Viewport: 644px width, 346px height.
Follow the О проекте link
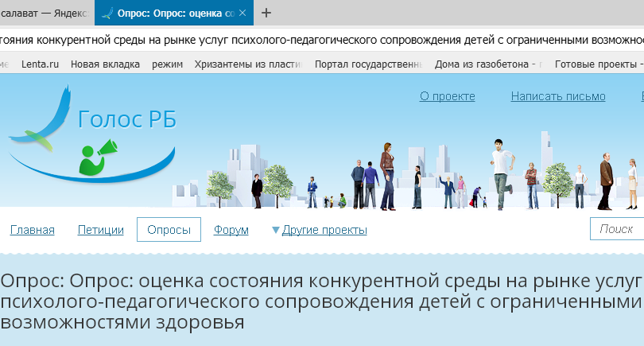click(447, 96)
